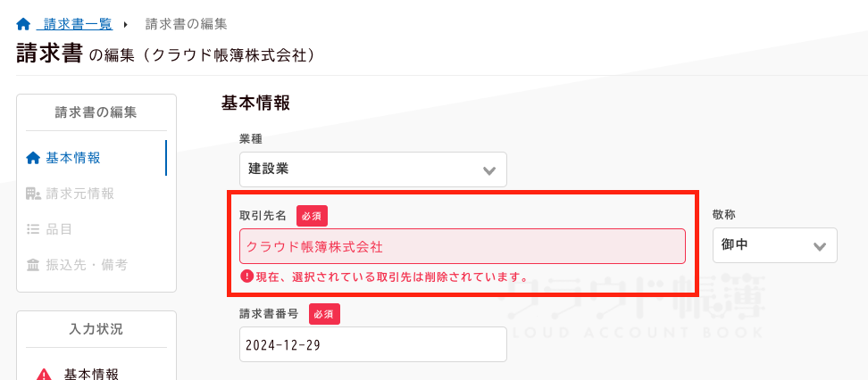The height and width of the screenshot is (380, 868).
Task: Click the house icon beside sidebar 基本情報
Action: [33, 158]
